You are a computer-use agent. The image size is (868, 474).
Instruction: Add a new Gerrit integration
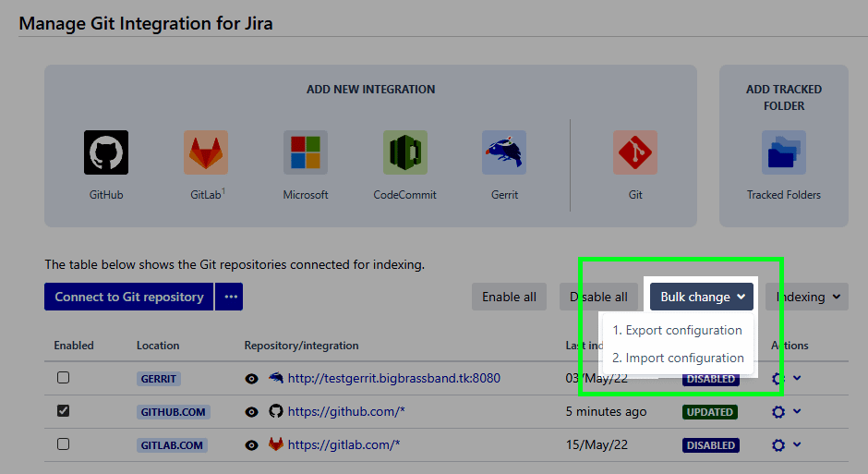[504, 152]
